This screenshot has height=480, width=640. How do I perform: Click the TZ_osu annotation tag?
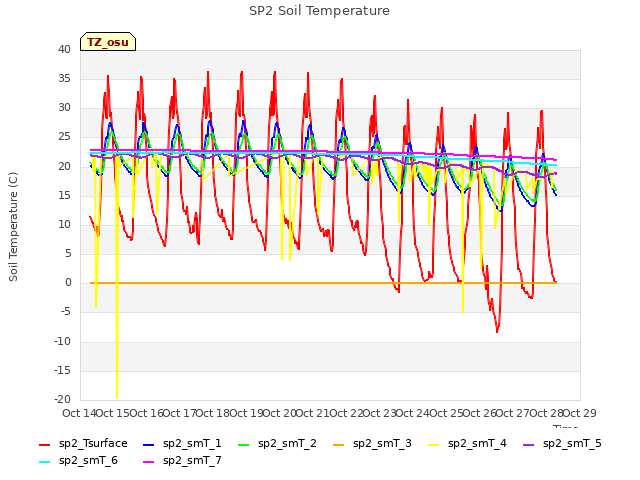click(x=108, y=42)
